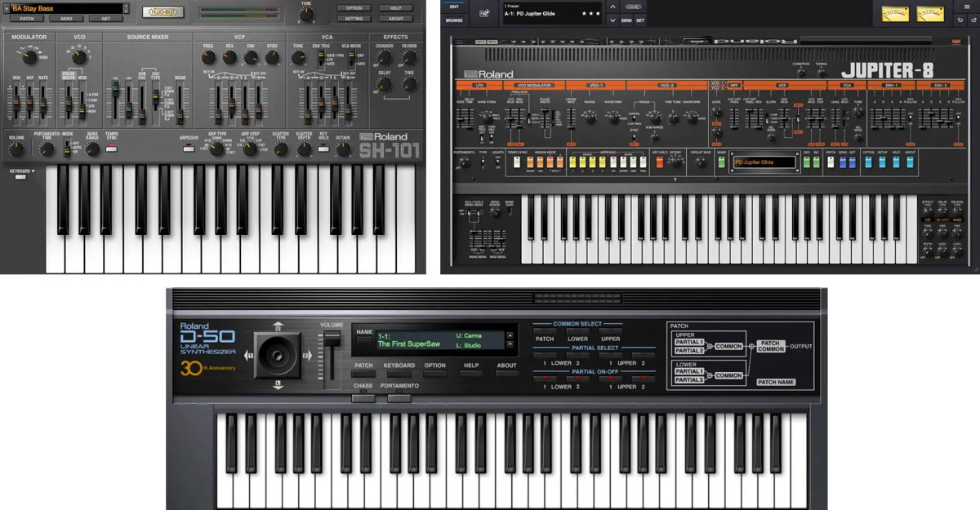Click the SH-101 modulator waveform selector knob
Viewport: 980px width, 510px height.
29,56
